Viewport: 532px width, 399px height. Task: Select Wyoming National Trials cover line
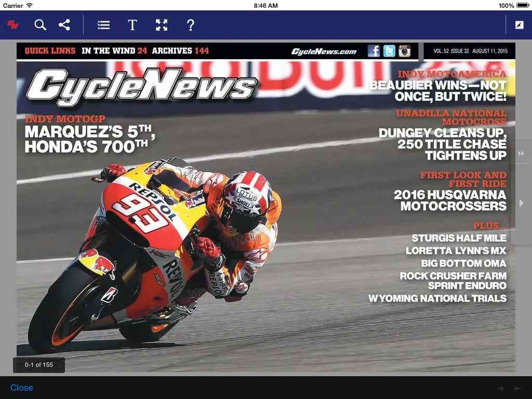pyautogui.click(x=437, y=298)
